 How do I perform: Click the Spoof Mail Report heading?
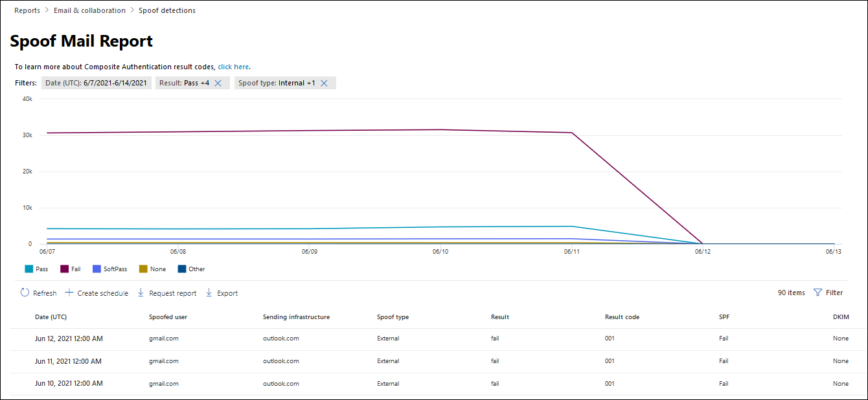point(82,41)
